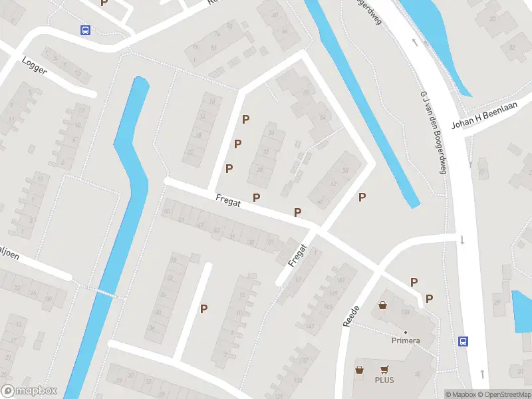532x399 pixels.
Task: Click the bus stop icon near Logger street
Action: click(x=85, y=30)
